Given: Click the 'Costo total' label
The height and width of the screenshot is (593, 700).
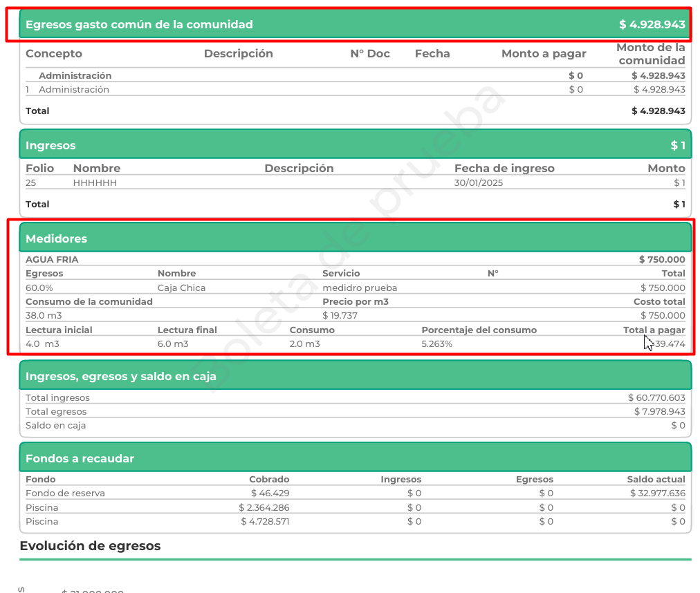Looking at the screenshot, I should [659, 302].
